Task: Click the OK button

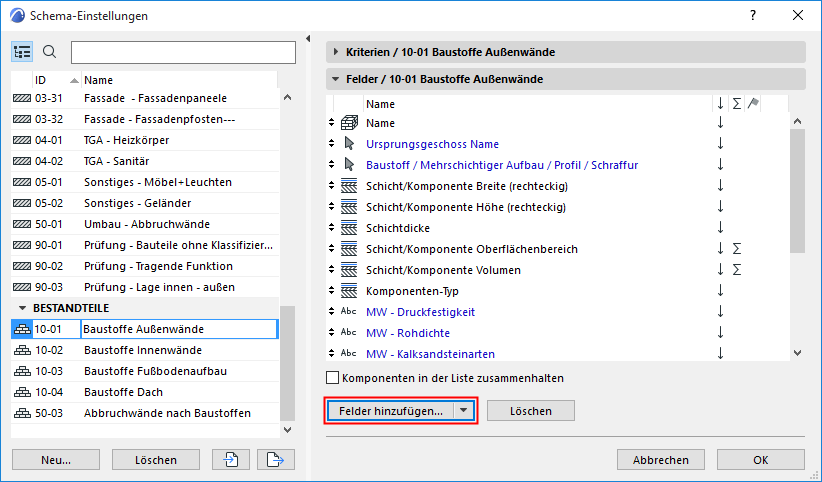Action: pyautogui.click(x=761, y=460)
